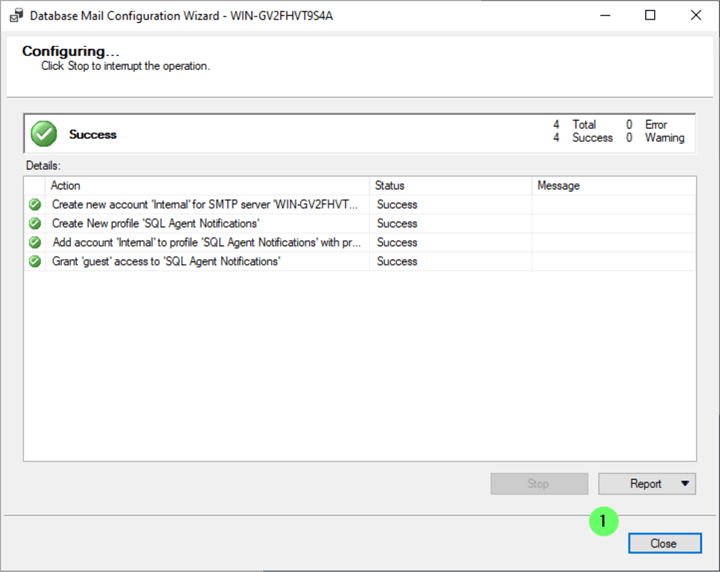Open the Report dropdown arrow

pos(685,484)
